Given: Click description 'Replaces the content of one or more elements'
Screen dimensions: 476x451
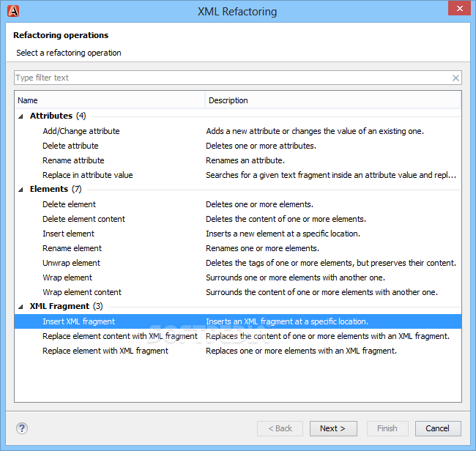Looking at the screenshot, I should (x=327, y=336).
